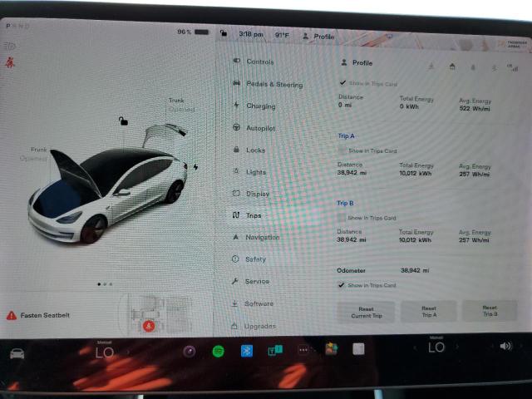Image resolution: width=532 pixels, height=399 pixels.
Task: Toggle Trip A Show in Trips Card
Action: click(342, 150)
